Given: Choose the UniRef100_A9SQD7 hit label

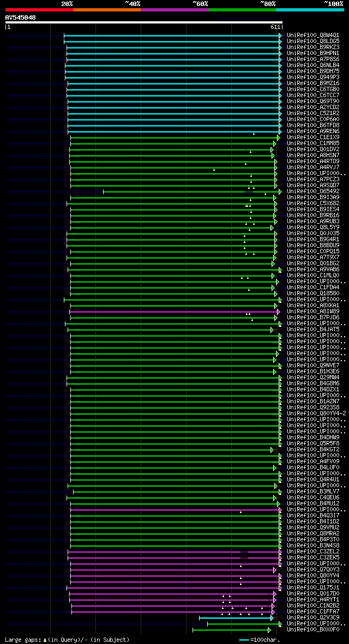Looking at the screenshot, I should [313, 185].
